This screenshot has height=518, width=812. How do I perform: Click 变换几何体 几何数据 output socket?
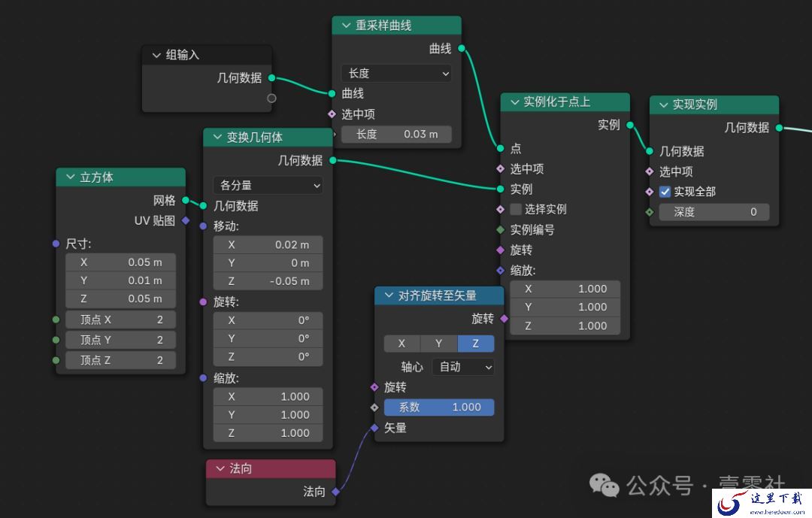(x=333, y=161)
